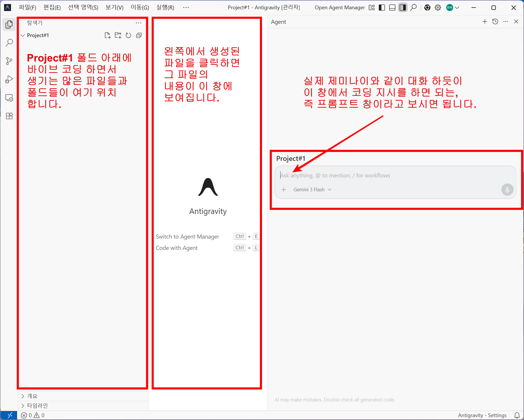Open Antigravity - Settings in status bar
Viewport: 524px width, 420px height.
(482, 415)
